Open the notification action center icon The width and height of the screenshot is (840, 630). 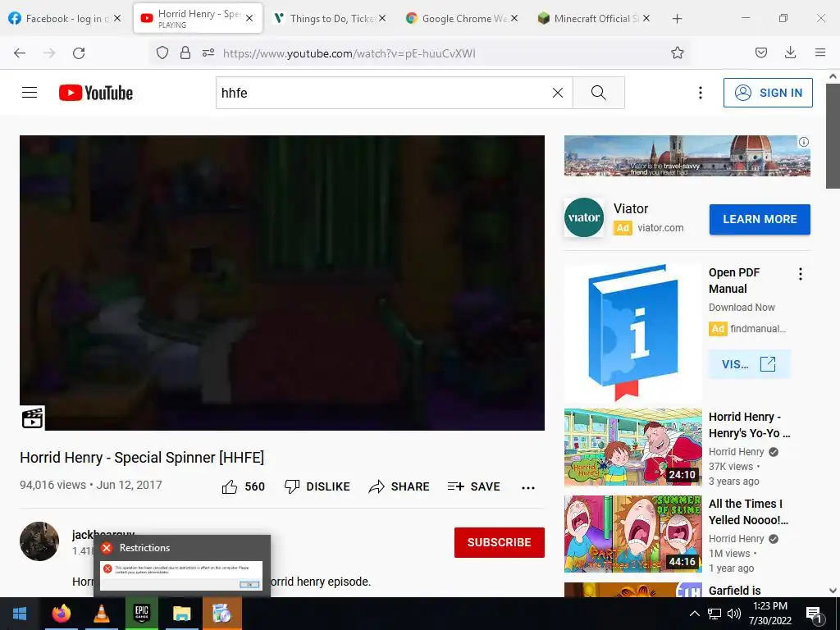click(814, 614)
